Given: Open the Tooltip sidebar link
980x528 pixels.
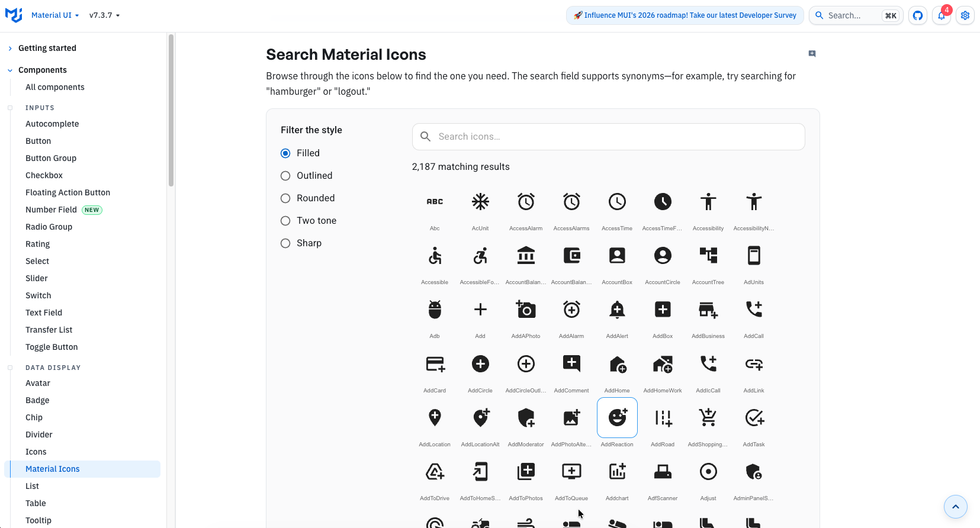Looking at the screenshot, I should pyautogui.click(x=38, y=520).
